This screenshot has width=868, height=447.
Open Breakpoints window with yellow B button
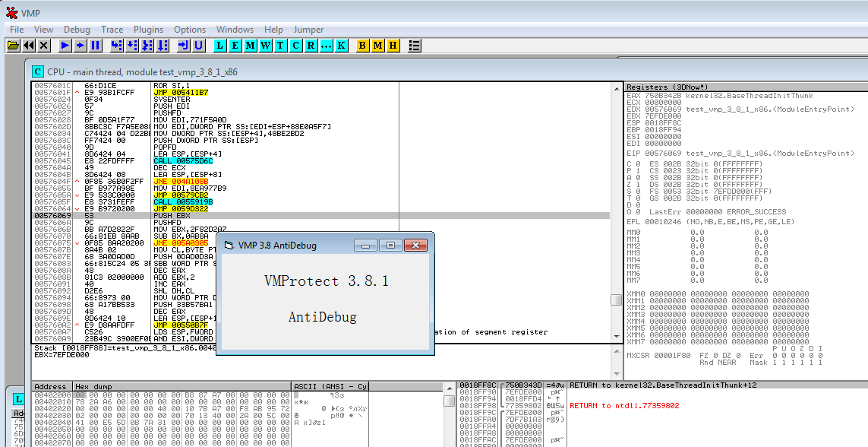pyautogui.click(x=362, y=46)
